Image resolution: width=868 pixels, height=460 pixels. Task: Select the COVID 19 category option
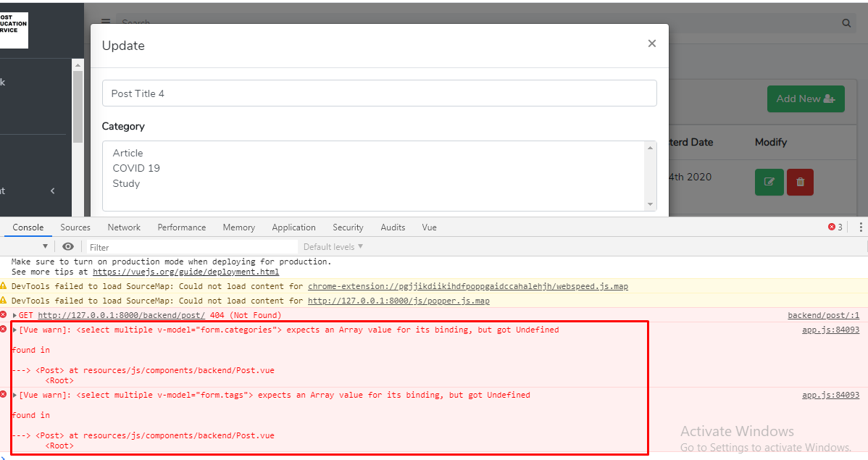point(138,168)
